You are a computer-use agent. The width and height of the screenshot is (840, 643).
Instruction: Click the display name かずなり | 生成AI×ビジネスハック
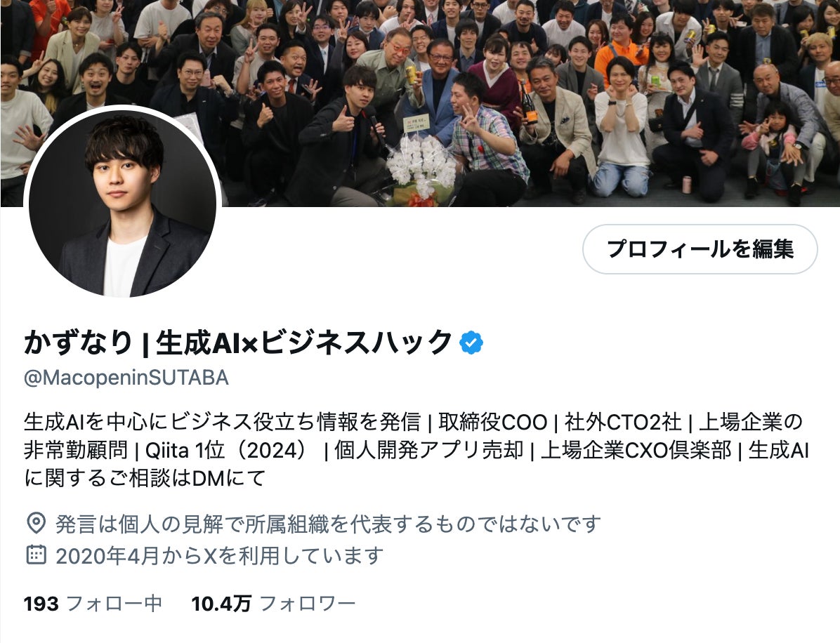pyautogui.click(x=238, y=343)
